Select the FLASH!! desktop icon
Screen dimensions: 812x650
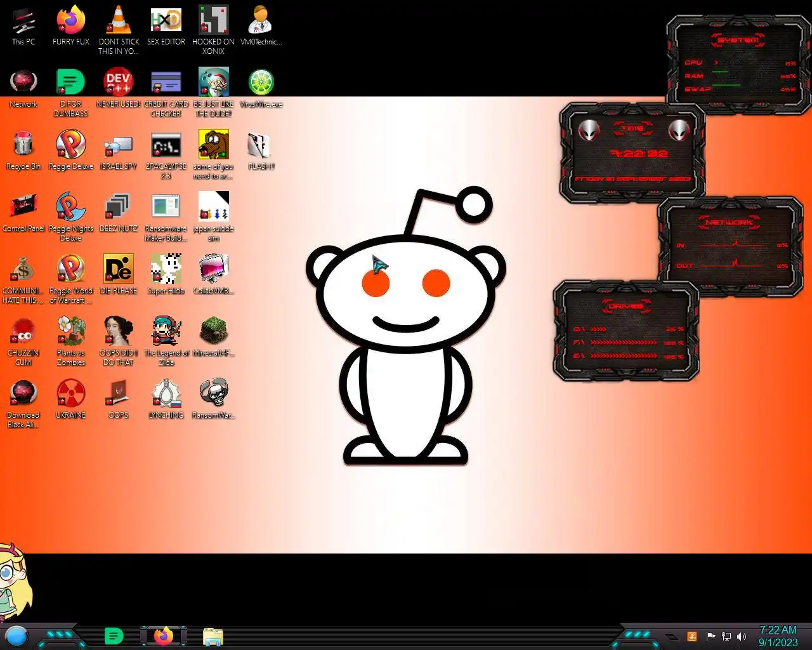pos(261,151)
